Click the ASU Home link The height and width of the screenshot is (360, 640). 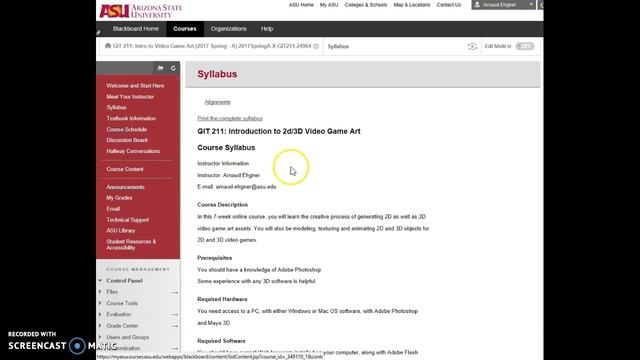pos(301,5)
